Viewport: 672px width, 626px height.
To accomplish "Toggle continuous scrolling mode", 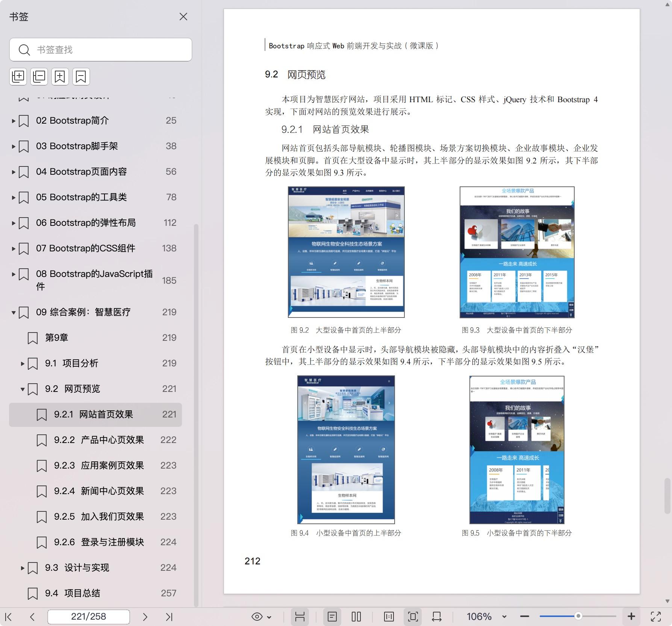I will coord(300,617).
